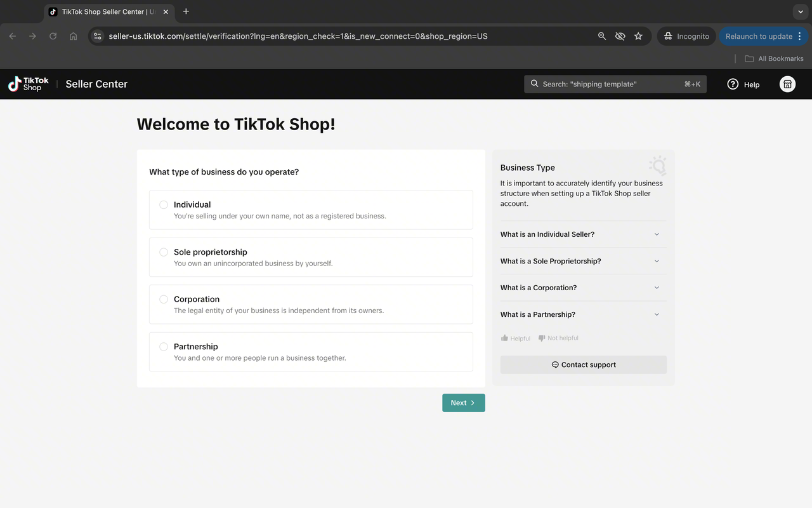
Task: Click the thumbs-up Helpful icon
Action: coord(505,338)
